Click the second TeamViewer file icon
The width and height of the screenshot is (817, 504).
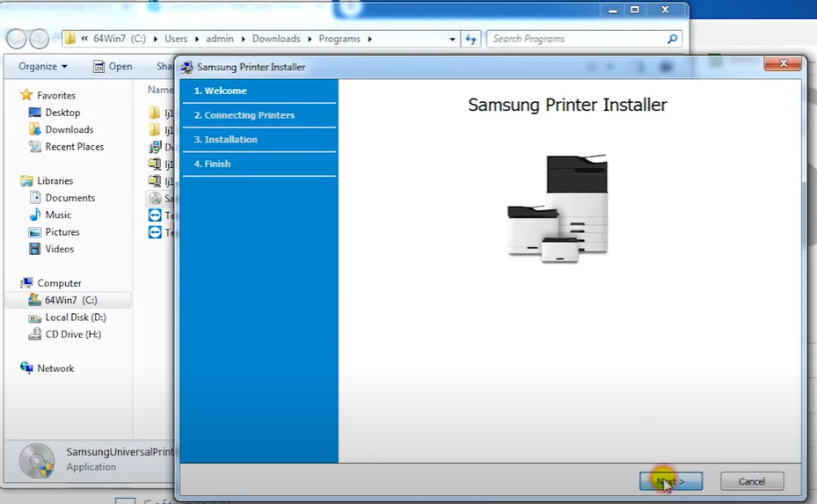tap(155, 232)
